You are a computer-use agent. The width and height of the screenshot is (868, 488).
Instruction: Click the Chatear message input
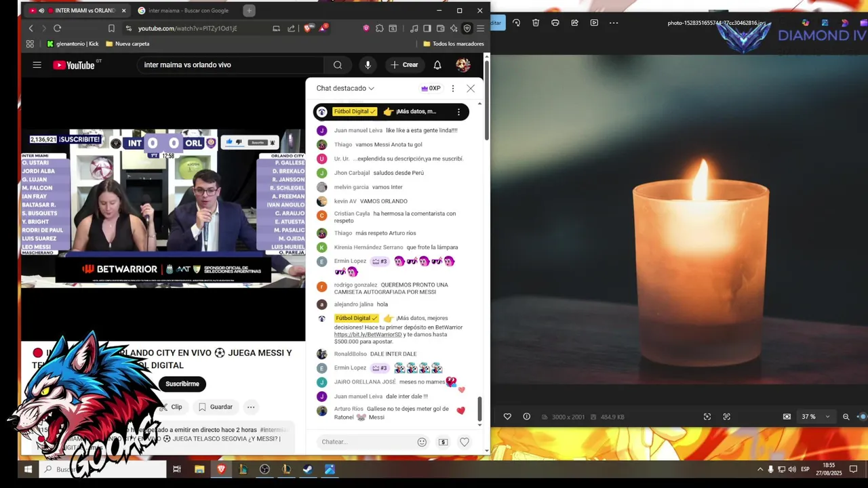coord(366,442)
